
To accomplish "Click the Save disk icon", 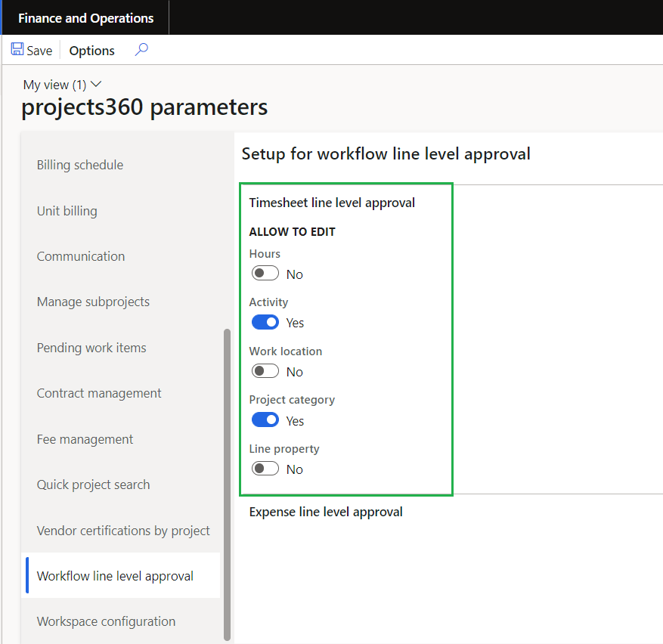I will (17, 50).
